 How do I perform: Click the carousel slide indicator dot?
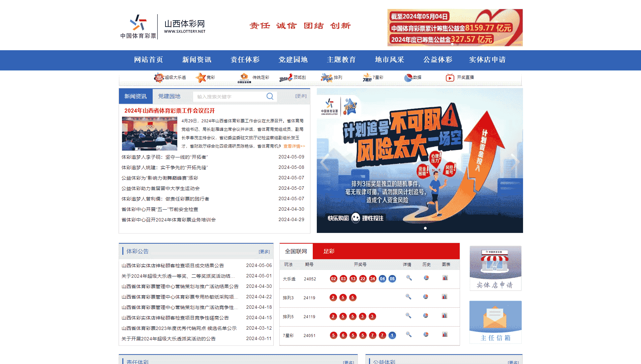click(425, 228)
